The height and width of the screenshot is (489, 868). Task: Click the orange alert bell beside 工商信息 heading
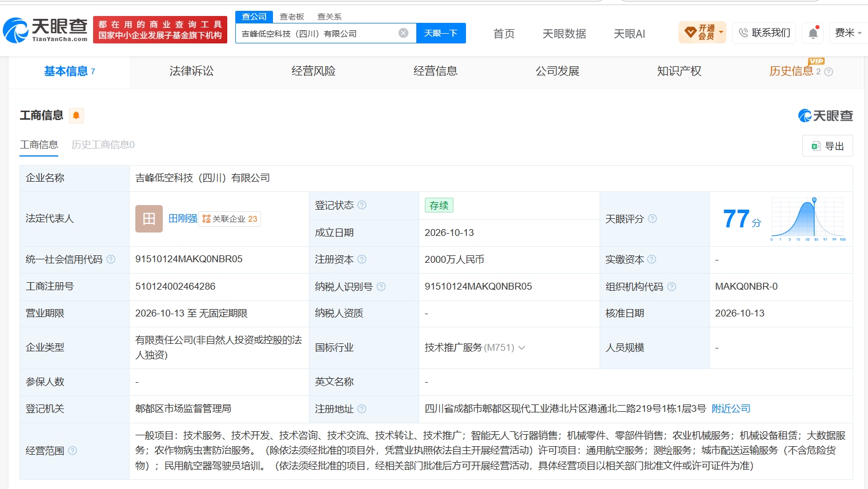click(x=76, y=115)
